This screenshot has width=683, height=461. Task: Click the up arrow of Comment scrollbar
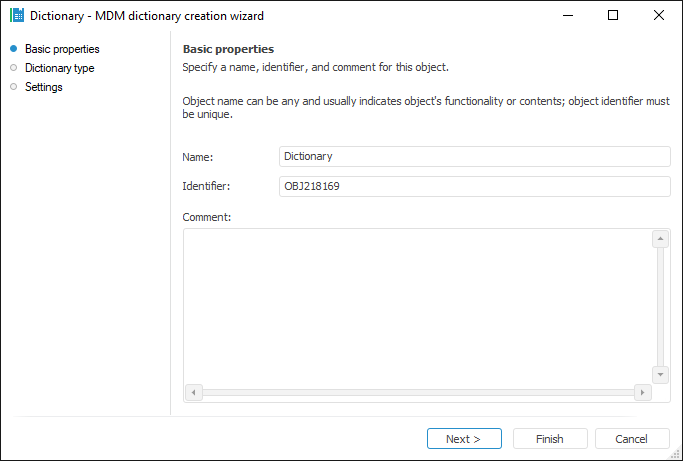click(x=660, y=240)
